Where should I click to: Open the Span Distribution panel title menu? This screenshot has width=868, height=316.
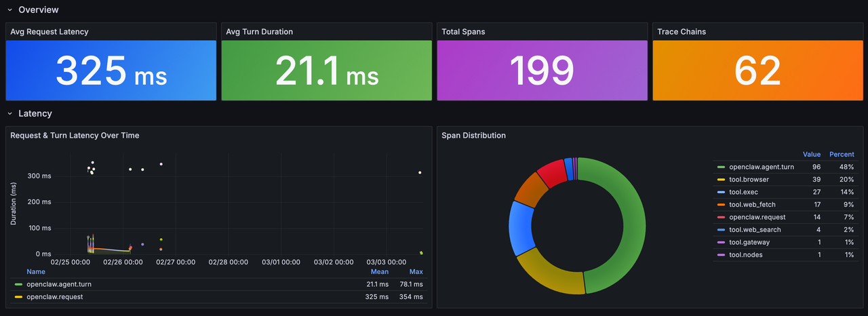click(473, 136)
